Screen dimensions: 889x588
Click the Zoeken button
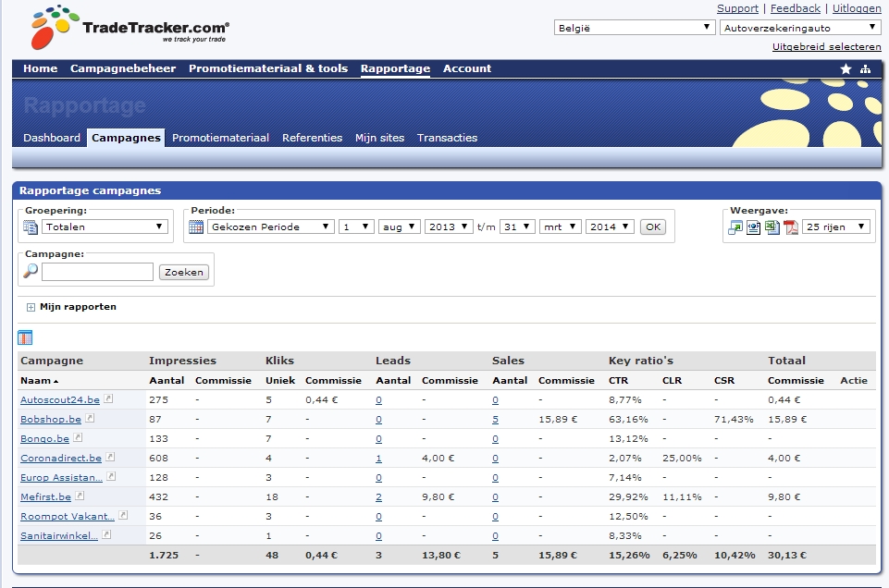184,273
